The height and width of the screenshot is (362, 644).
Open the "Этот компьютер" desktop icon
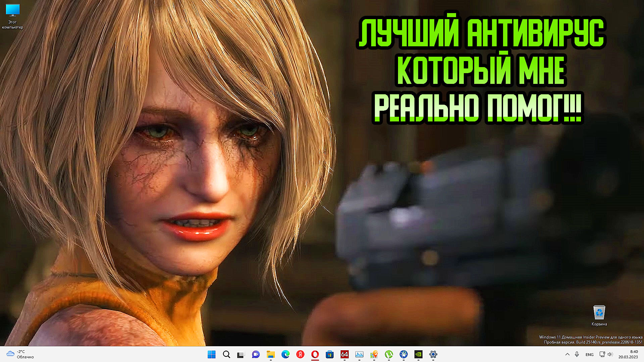point(12,16)
